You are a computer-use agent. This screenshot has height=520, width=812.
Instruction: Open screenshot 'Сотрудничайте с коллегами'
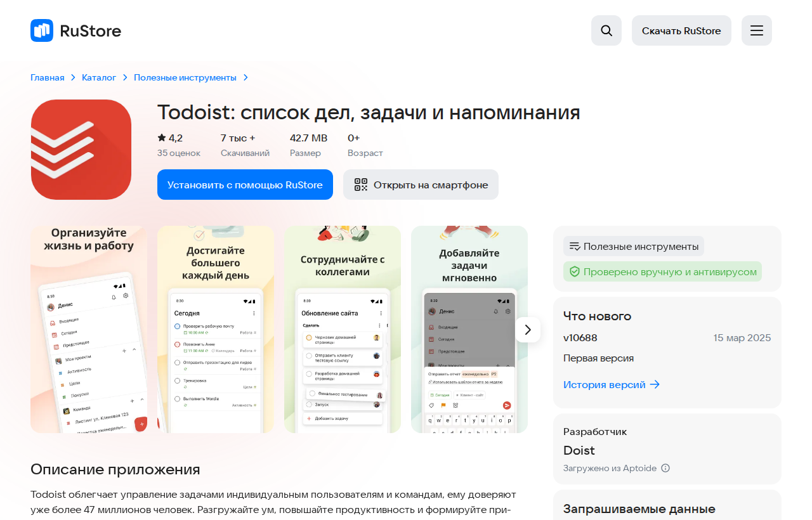[x=343, y=330]
